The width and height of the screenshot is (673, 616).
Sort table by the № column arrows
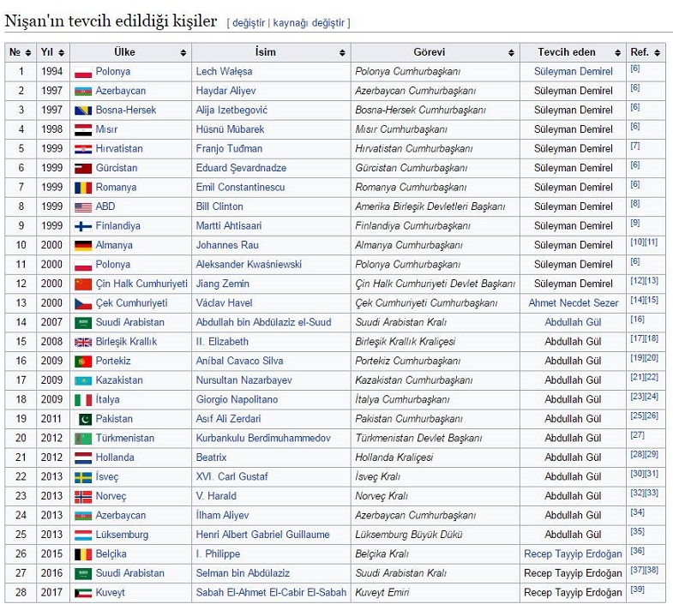tap(28, 53)
